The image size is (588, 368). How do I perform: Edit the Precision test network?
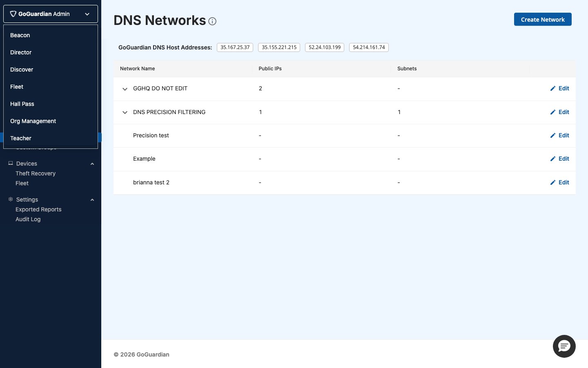tap(560, 135)
